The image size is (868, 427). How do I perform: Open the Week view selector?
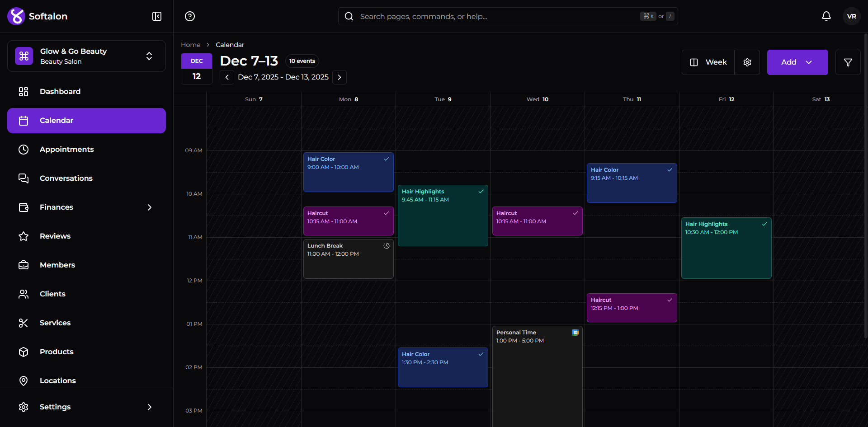pos(708,62)
